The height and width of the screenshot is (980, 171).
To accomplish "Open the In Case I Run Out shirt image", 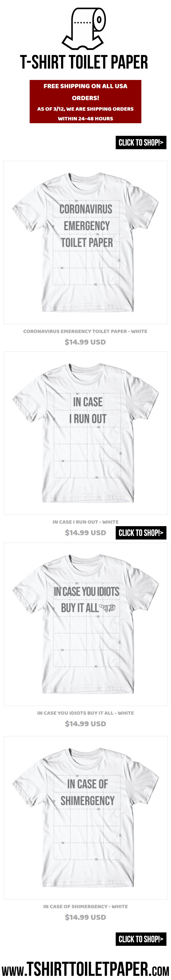I will click(x=85, y=433).
